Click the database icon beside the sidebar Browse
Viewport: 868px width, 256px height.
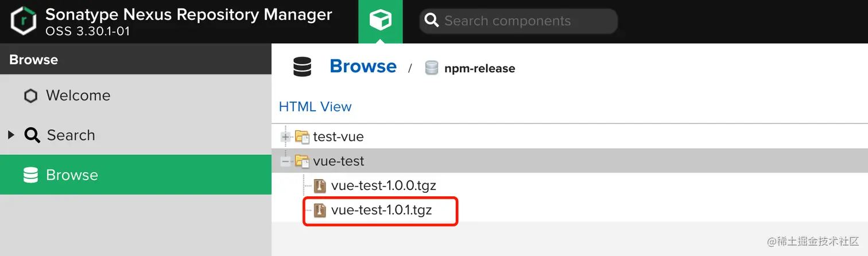point(30,175)
